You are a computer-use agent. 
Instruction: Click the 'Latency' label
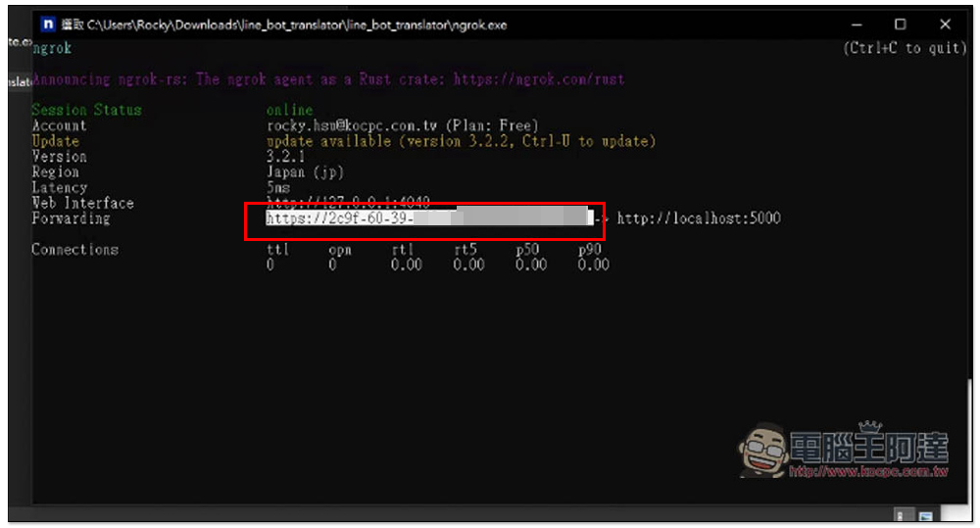(x=60, y=187)
